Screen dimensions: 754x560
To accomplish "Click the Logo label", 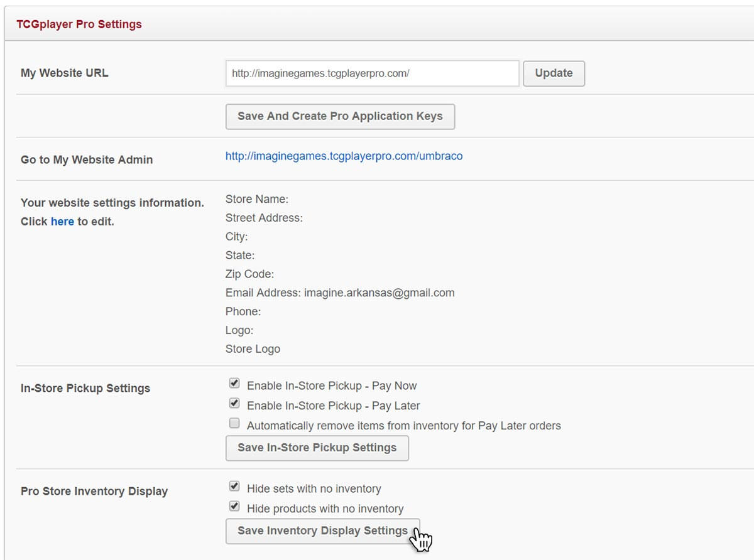I will click(239, 331).
